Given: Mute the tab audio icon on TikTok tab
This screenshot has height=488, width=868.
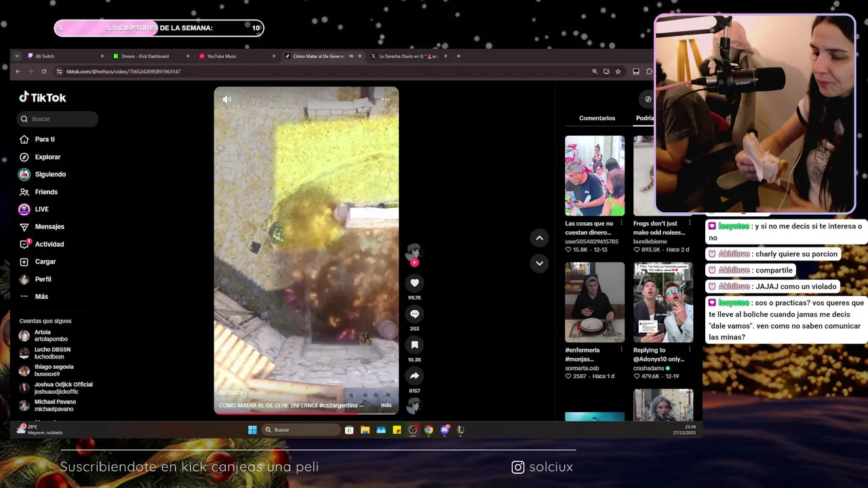Looking at the screenshot, I should point(351,56).
